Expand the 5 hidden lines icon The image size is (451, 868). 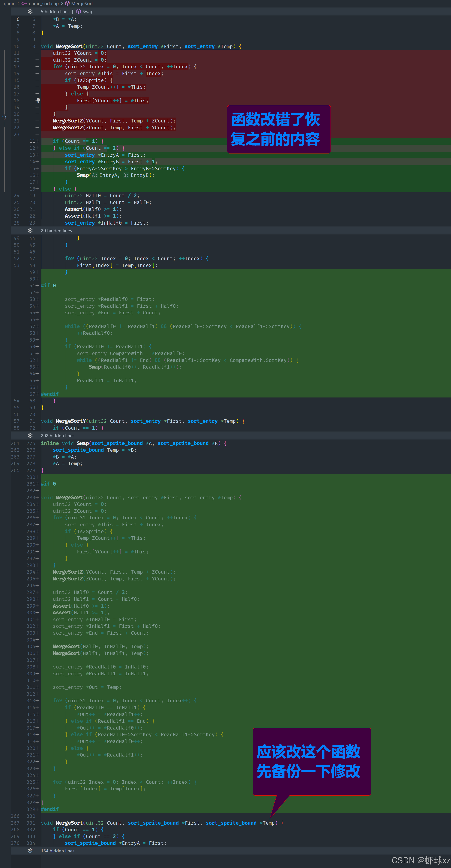(x=30, y=11)
